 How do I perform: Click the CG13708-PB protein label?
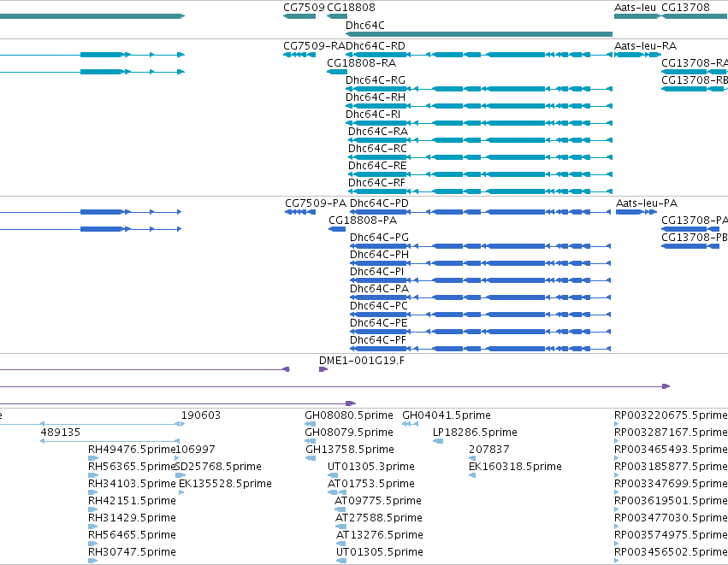(695, 238)
